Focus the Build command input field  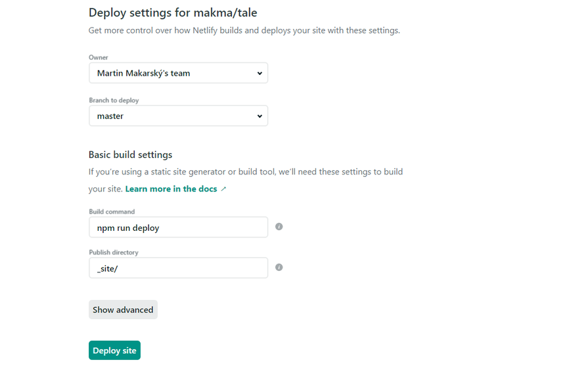(178, 228)
